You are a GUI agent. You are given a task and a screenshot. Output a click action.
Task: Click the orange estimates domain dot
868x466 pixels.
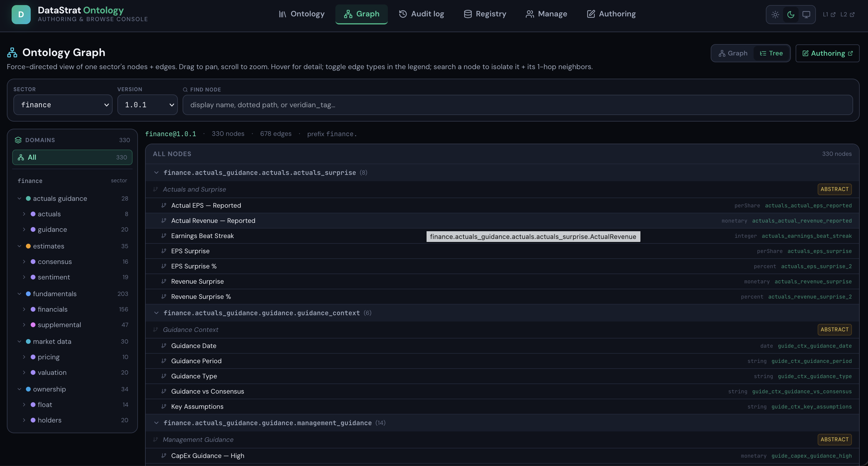click(x=28, y=246)
